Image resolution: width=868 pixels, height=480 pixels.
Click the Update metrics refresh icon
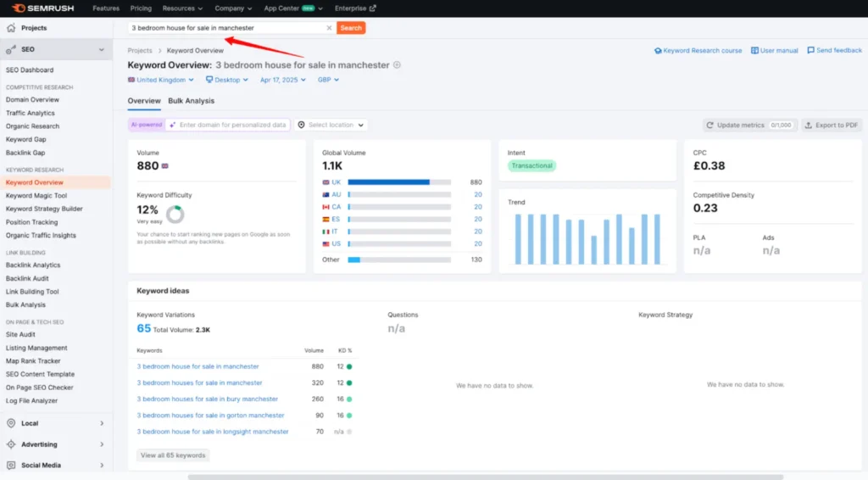pos(709,126)
